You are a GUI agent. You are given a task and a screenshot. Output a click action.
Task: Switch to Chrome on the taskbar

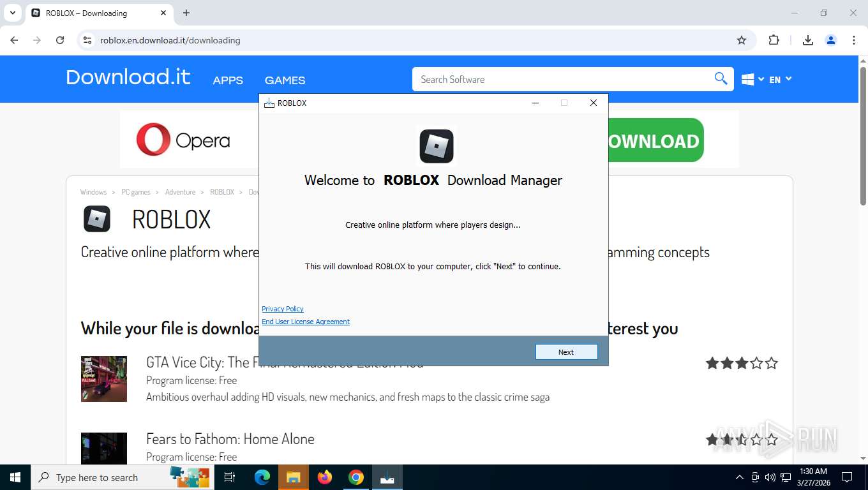click(x=356, y=477)
